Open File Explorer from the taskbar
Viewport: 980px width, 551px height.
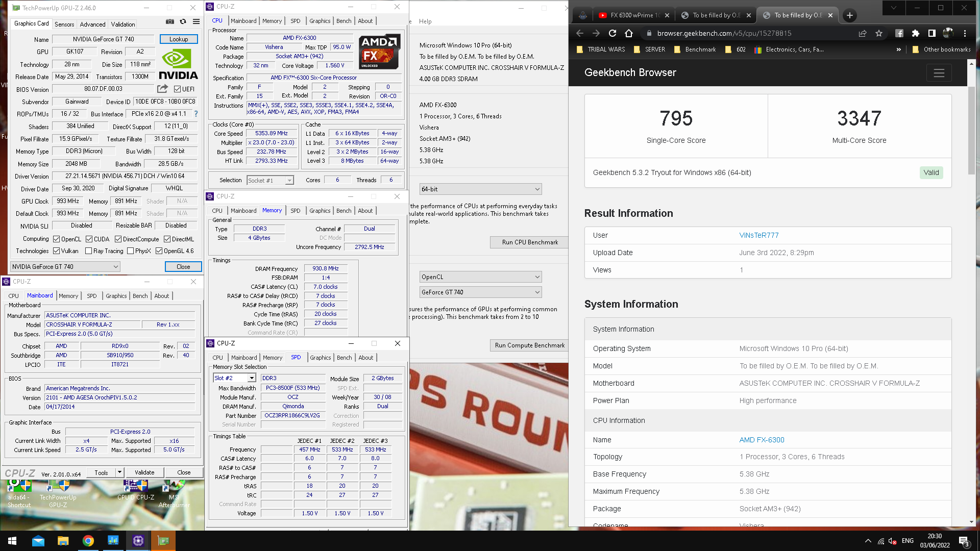(x=63, y=541)
